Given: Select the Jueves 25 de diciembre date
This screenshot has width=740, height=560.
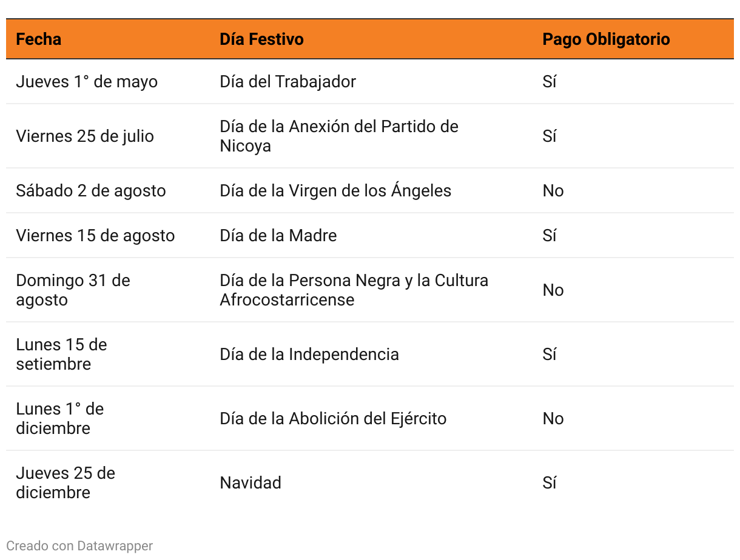Looking at the screenshot, I should tap(66, 483).
